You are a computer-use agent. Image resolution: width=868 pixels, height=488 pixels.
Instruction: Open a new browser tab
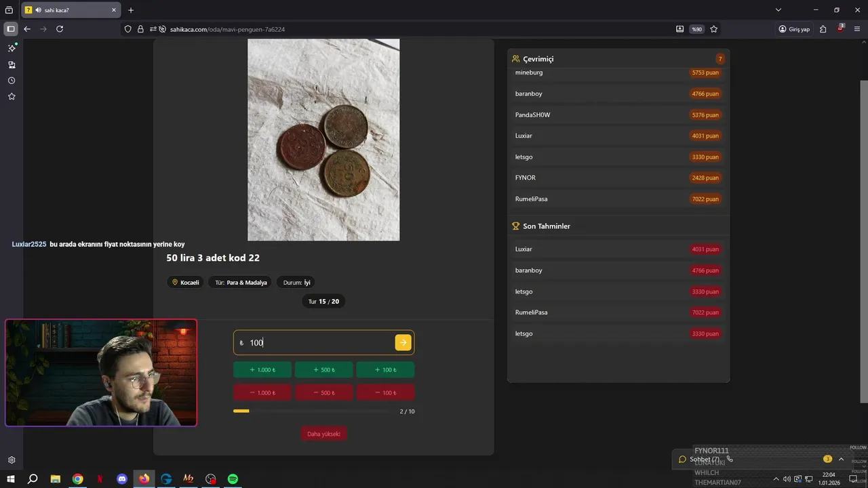coord(131,10)
